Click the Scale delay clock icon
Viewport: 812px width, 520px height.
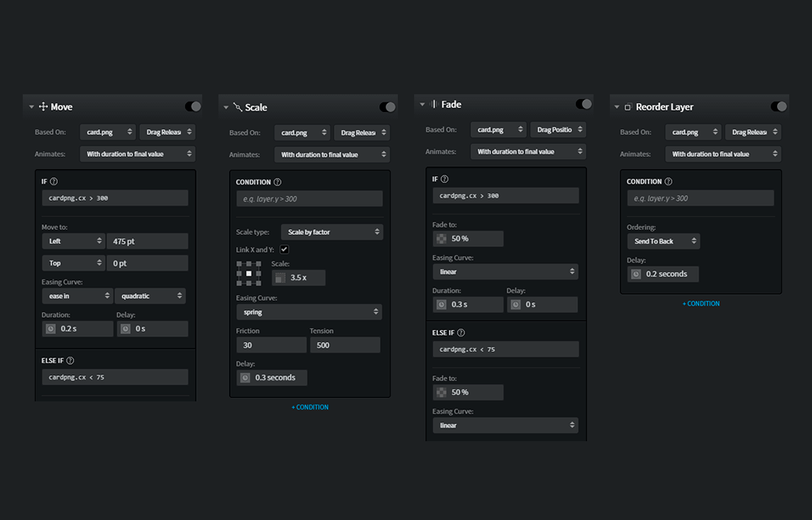[x=245, y=378]
